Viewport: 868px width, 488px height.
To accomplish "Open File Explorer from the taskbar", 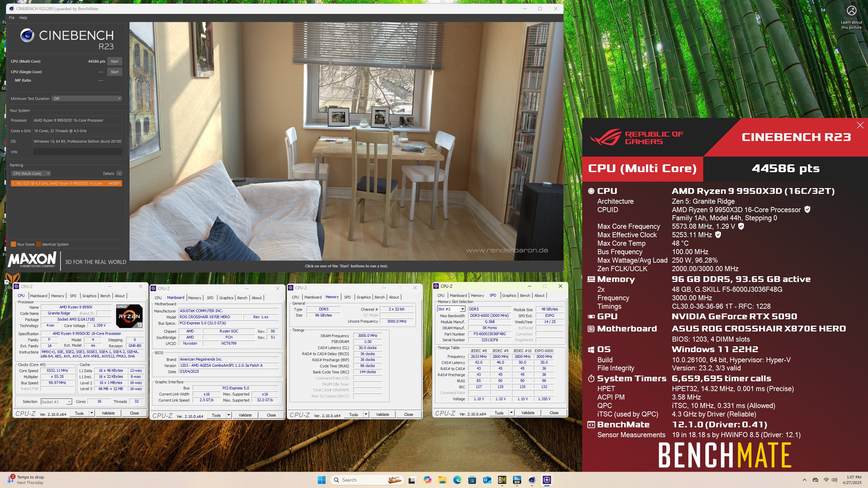I will [x=442, y=480].
